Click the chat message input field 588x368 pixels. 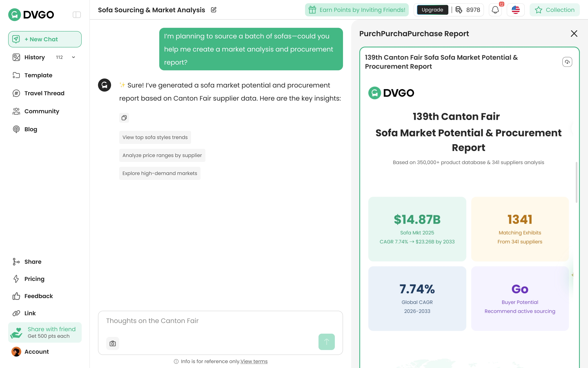220,321
